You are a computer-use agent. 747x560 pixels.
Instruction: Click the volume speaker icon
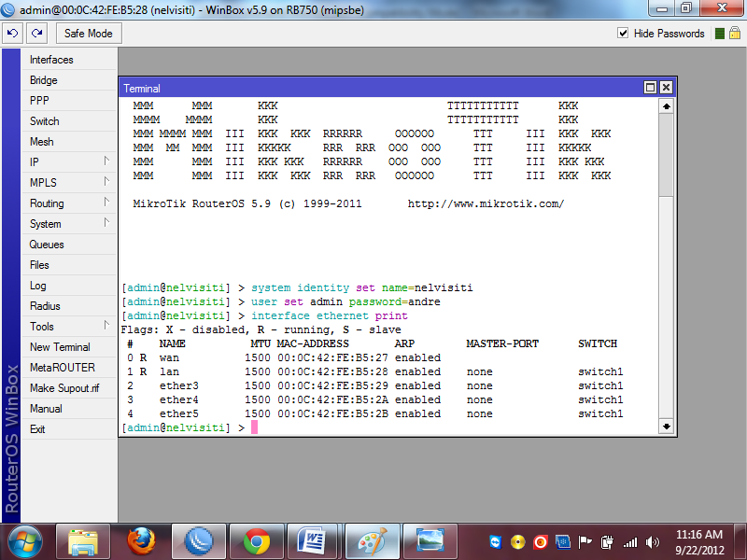pyautogui.click(x=652, y=542)
